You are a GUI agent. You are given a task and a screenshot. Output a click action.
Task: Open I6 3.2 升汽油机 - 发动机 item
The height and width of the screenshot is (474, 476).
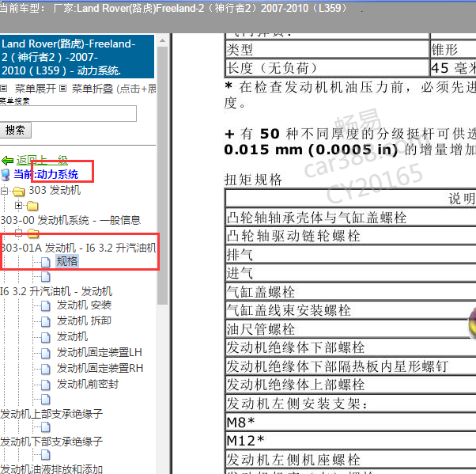coord(56,291)
